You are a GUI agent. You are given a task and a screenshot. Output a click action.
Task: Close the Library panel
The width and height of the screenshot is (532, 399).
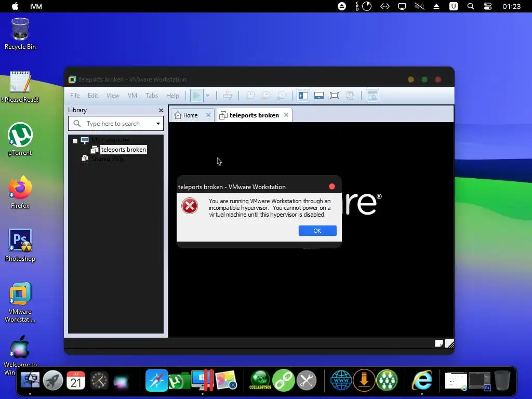point(161,110)
